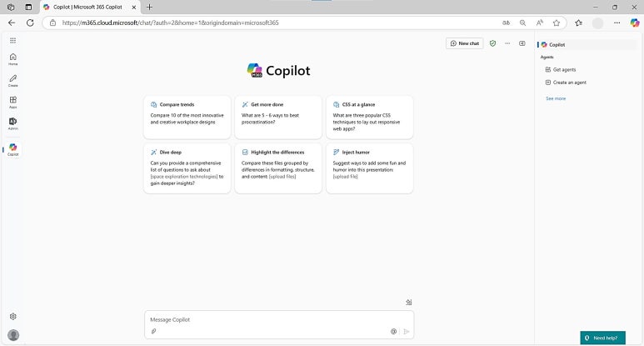Click the Need help? button
The width and height of the screenshot is (644, 346).
(602, 338)
